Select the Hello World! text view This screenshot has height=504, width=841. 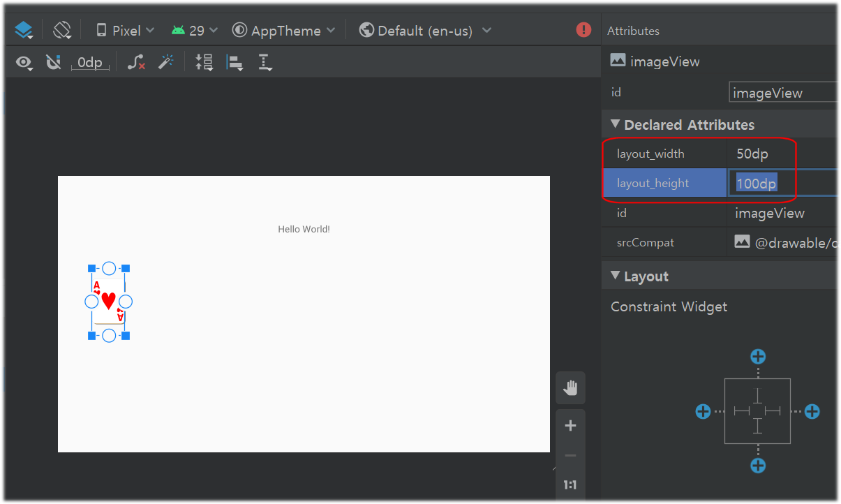pos(304,229)
